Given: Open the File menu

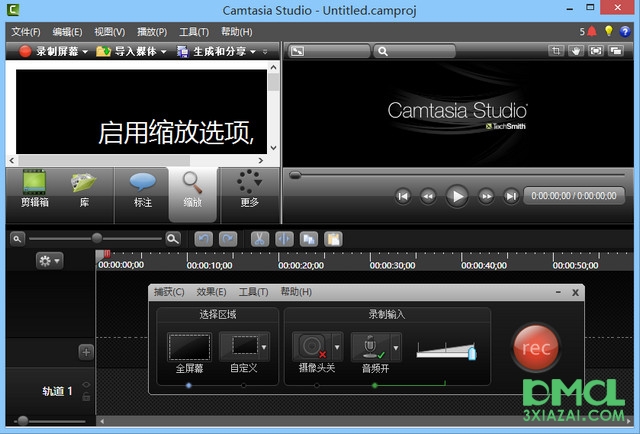Looking at the screenshot, I should click(x=26, y=32).
